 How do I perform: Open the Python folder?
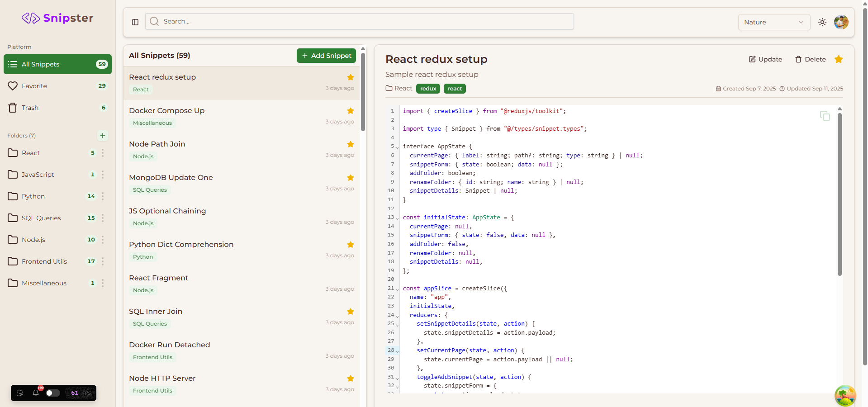(x=50, y=196)
